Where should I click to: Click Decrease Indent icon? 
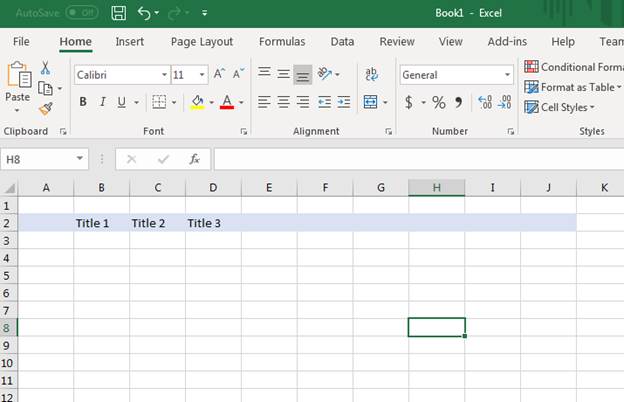click(x=324, y=102)
